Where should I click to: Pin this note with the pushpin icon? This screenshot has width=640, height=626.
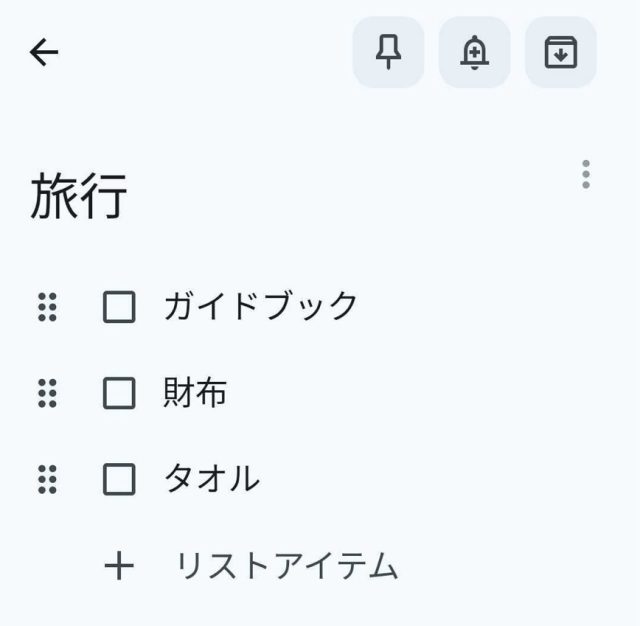pos(388,52)
